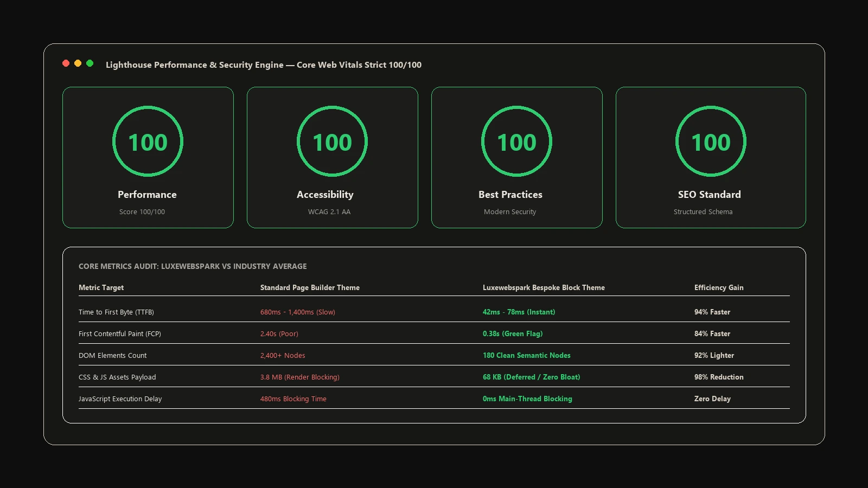This screenshot has width=868, height=488.
Task: Click the '92% Lighter' cell
Action: [x=714, y=356]
